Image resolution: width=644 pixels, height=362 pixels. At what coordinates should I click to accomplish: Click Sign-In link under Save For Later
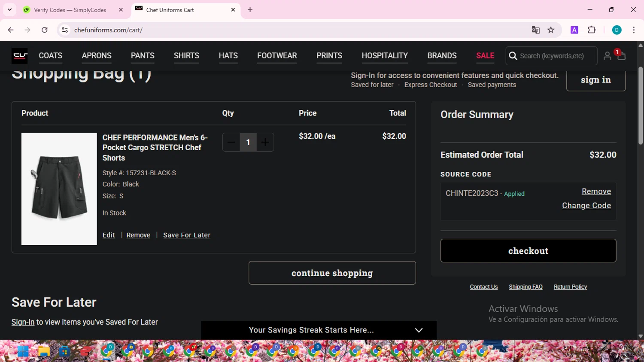pyautogui.click(x=23, y=322)
